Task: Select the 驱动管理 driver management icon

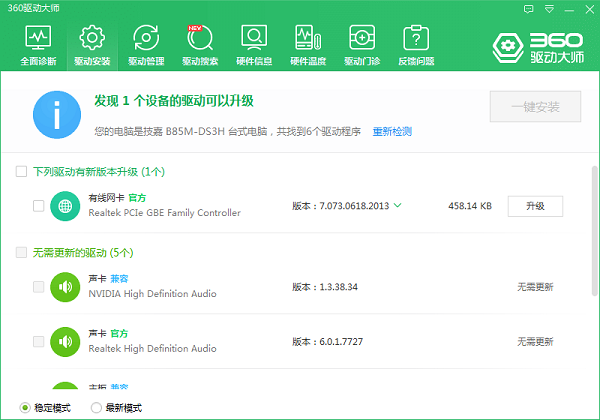Action: pyautogui.click(x=146, y=45)
